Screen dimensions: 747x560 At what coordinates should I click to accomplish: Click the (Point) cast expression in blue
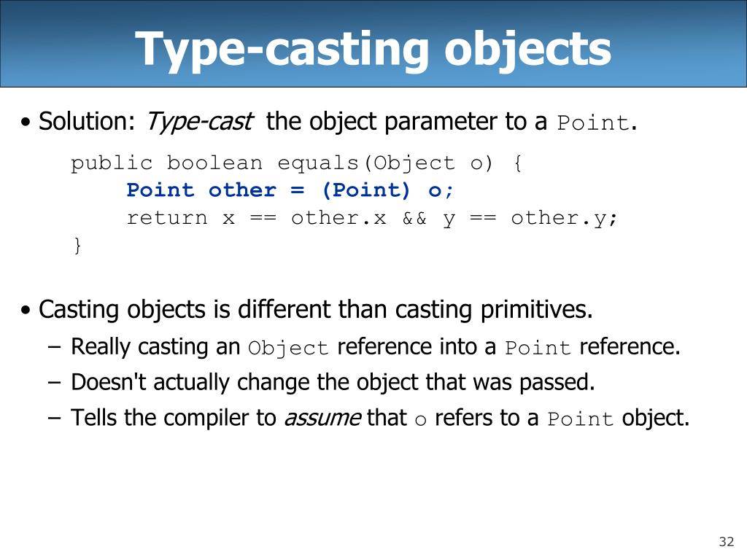click(x=366, y=190)
